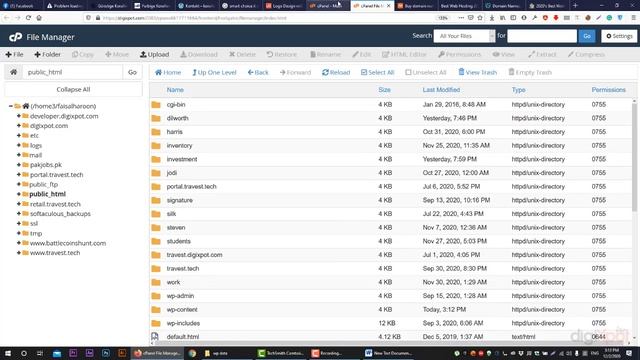Click Collapse All in tree panel
Screen dimensions: 640x360
73,89
